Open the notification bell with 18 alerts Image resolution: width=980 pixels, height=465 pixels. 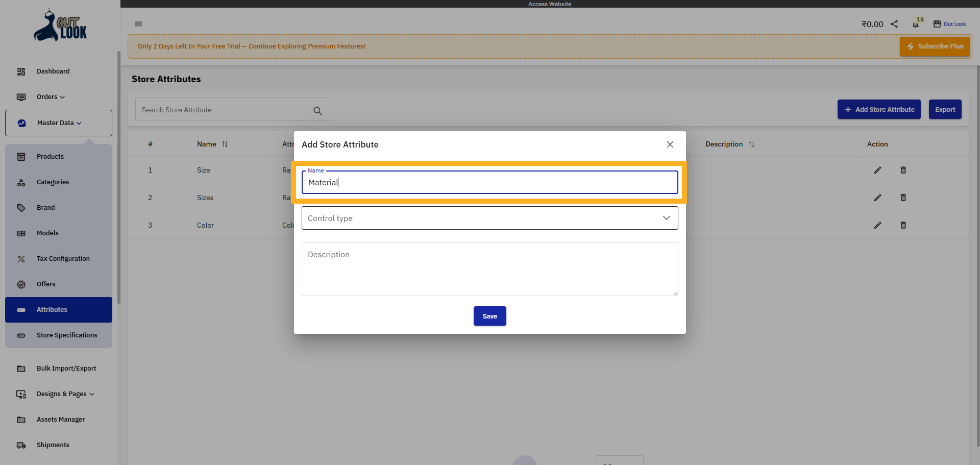915,24
